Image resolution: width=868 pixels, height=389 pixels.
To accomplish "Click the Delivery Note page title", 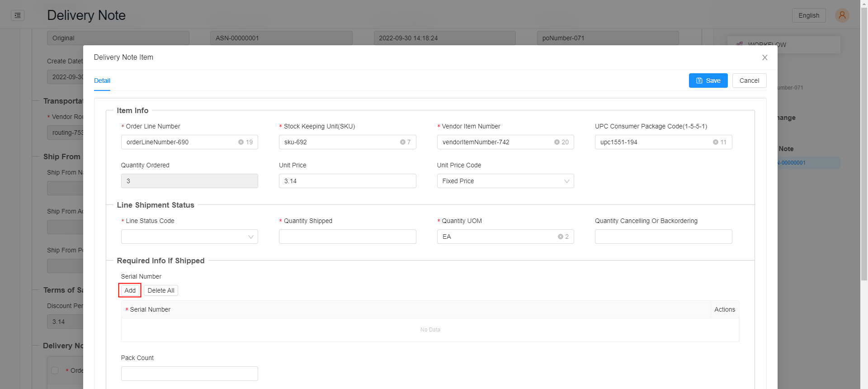I will click(86, 15).
